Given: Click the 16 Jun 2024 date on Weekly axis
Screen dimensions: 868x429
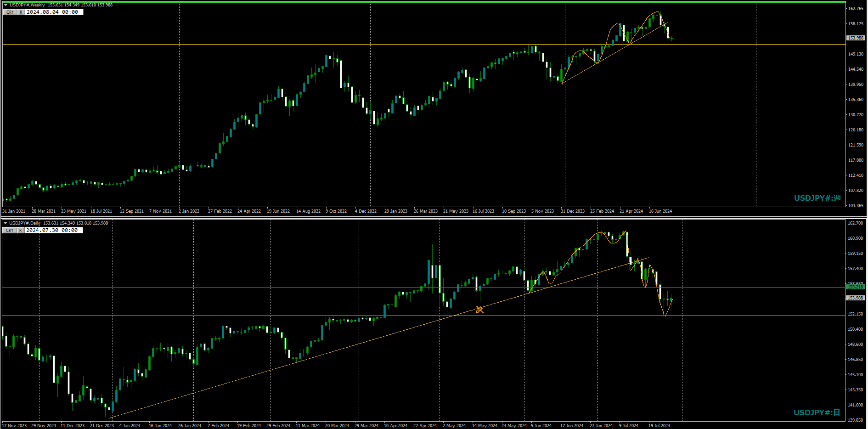Looking at the screenshot, I should tap(660, 211).
